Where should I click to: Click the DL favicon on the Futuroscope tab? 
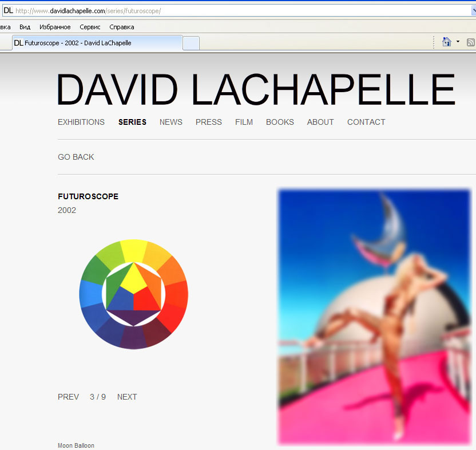pos(18,43)
